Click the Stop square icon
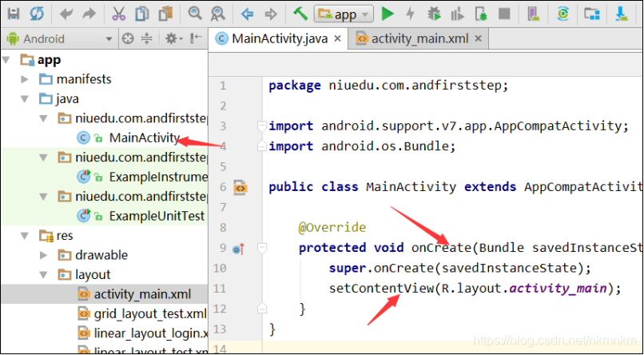Viewport: 644px width, 355px height. pos(504,14)
